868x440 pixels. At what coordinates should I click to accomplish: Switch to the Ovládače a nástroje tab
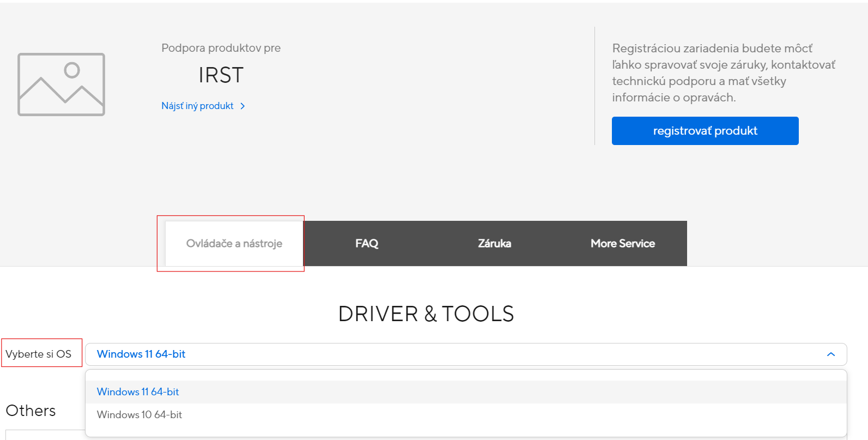pyautogui.click(x=234, y=244)
